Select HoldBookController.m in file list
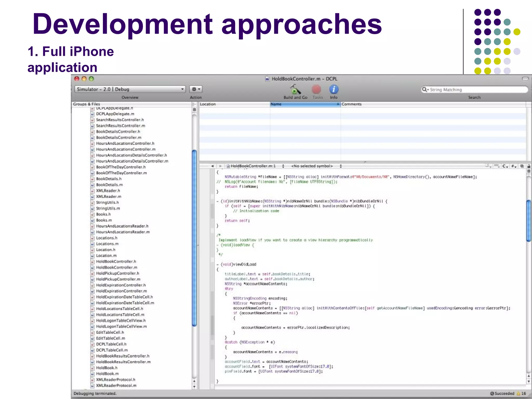 [117, 267]
